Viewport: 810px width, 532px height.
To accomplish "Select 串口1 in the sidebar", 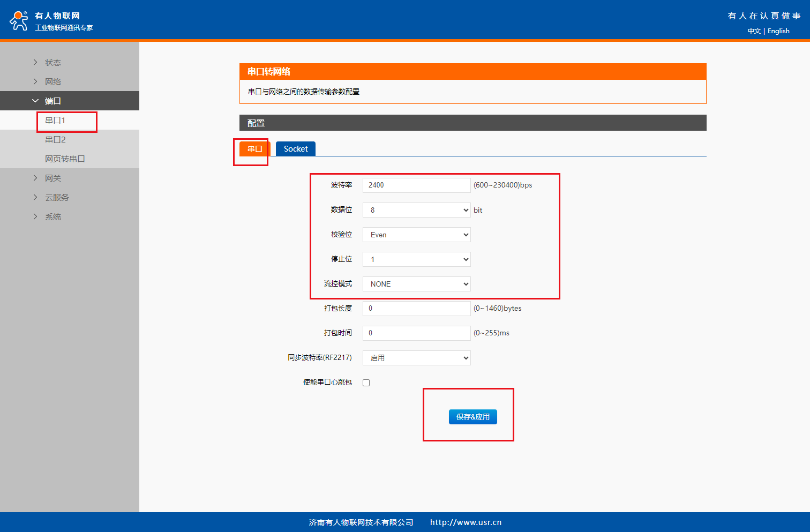I will pos(55,120).
